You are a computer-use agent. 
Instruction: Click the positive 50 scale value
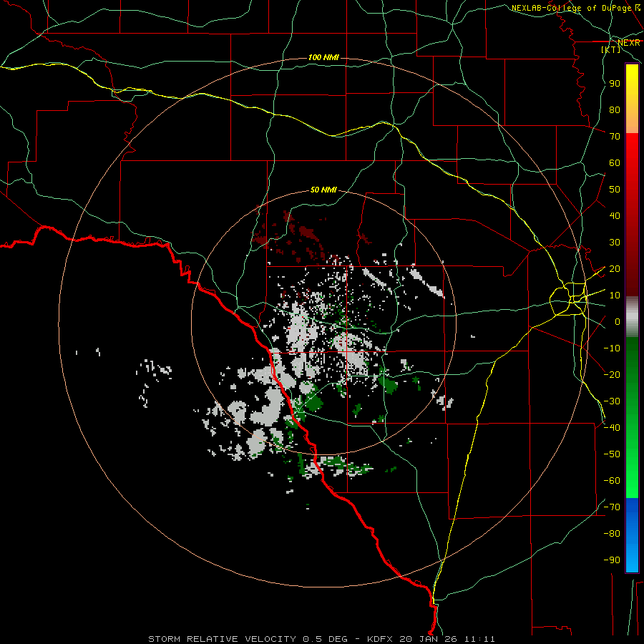click(x=615, y=190)
